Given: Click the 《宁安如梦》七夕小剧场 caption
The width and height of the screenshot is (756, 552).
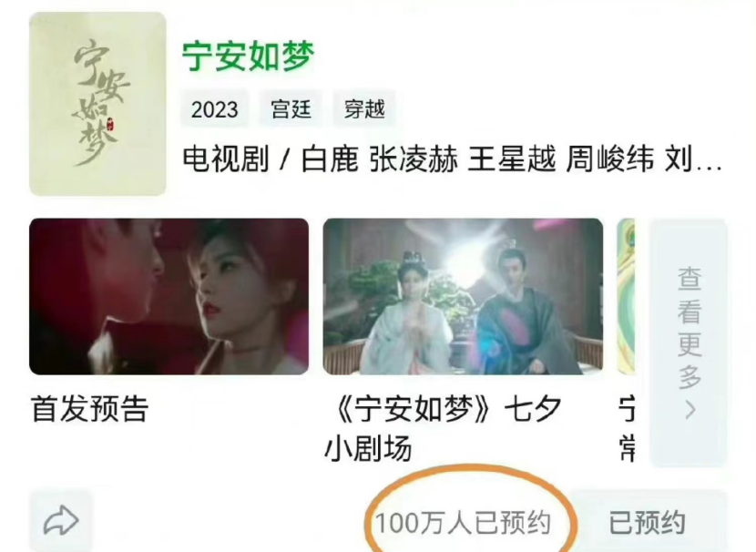Looking at the screenshot, I should coord(444,429).
